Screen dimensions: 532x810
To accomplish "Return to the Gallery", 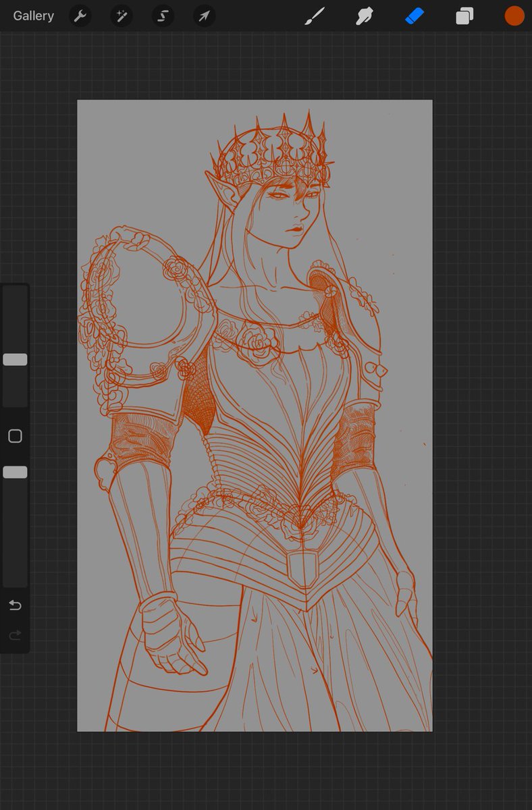I will (x=33, y=16).
